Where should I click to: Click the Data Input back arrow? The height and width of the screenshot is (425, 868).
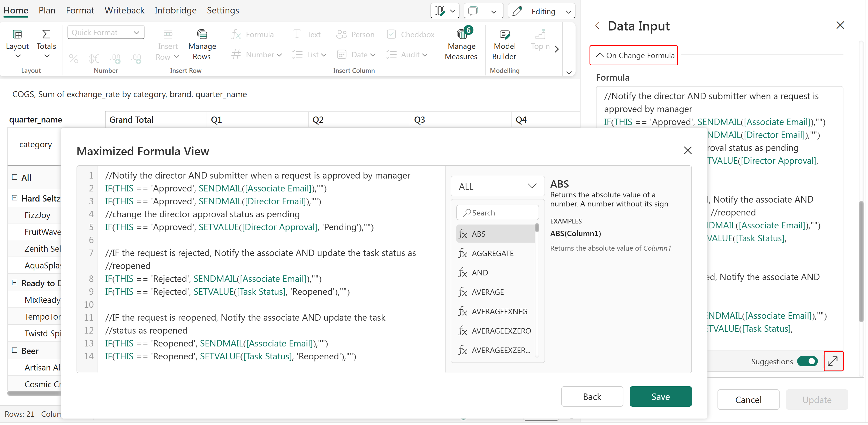tap(598, 26)
